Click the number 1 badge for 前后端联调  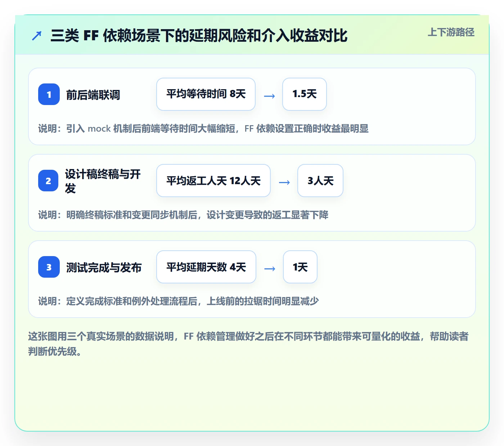[x=49, y=94]
